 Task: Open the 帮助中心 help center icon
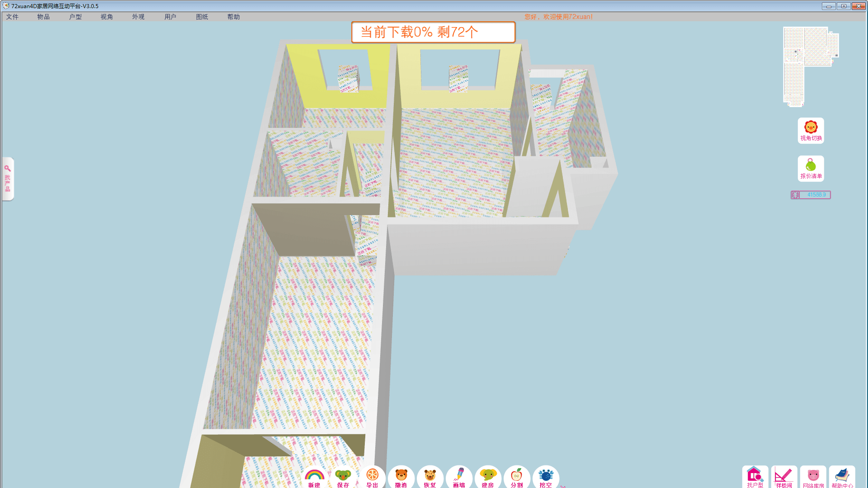coord(842,477)
